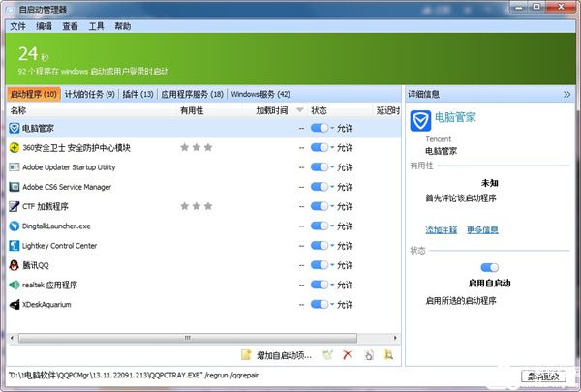The image size is (581, 392).
Task: Click the three-star rating for 360安全卫士
Action: point(197,147)
